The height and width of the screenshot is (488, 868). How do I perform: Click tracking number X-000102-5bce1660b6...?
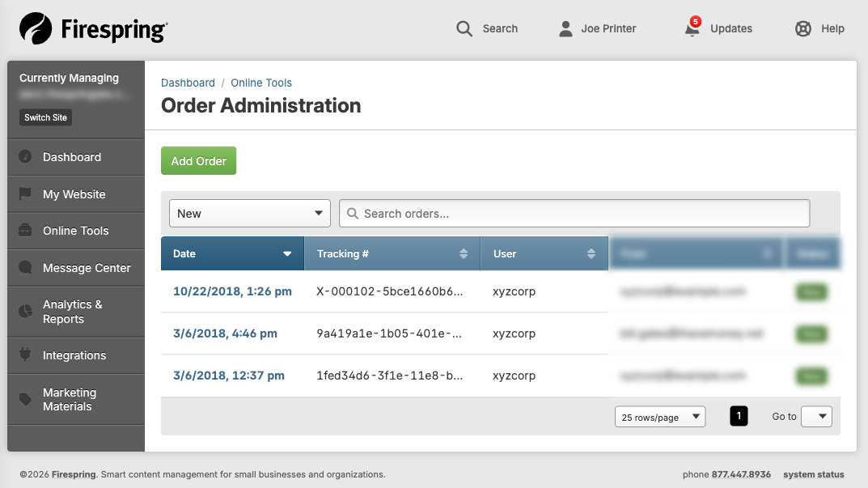click(390, 291)
